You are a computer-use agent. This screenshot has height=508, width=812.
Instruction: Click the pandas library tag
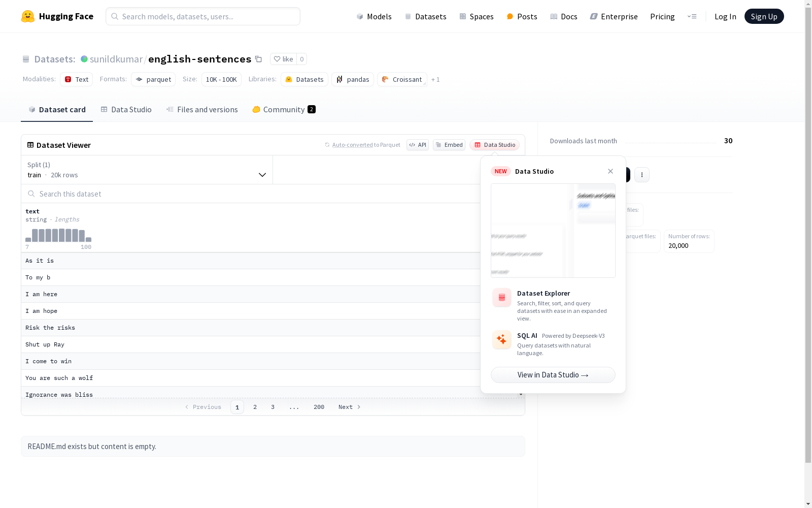tap(353, 79)
